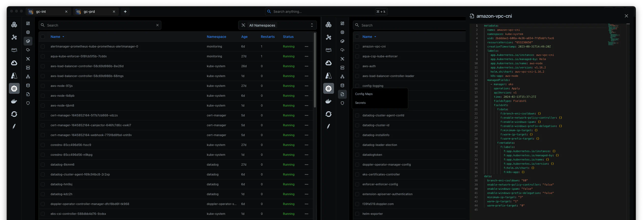Open row menu for datadog-kdz2h pod
The width and height of the screenshot is (644, 220).
click(x=306, y=194)
